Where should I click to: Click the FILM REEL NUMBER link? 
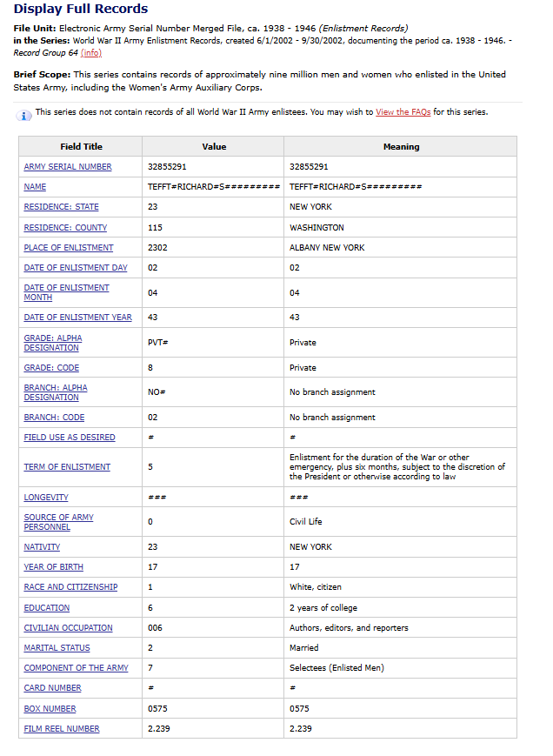62,729
